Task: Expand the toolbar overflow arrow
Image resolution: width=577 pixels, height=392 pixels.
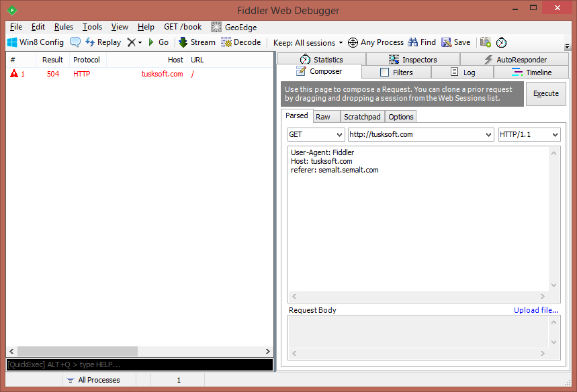Action: coord(567,47)
